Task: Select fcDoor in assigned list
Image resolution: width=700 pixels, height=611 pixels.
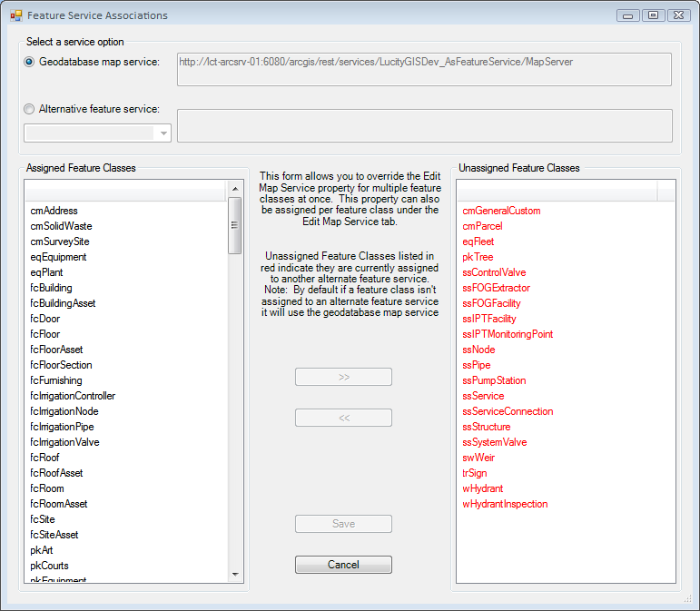Action: pos(45,319)
